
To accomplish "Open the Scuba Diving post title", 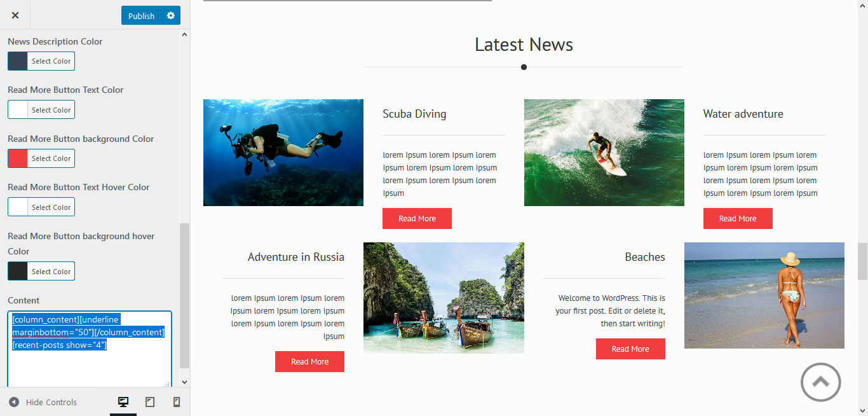I will 414,114.
